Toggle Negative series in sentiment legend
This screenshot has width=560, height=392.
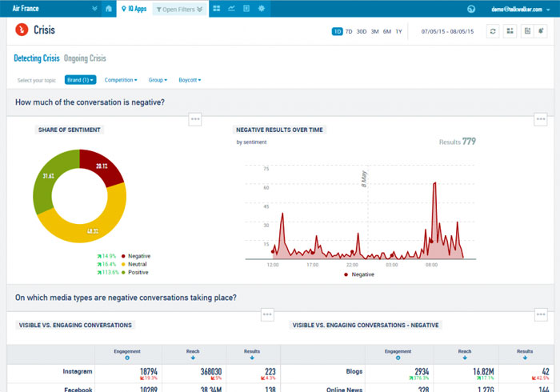coord(136,256)
